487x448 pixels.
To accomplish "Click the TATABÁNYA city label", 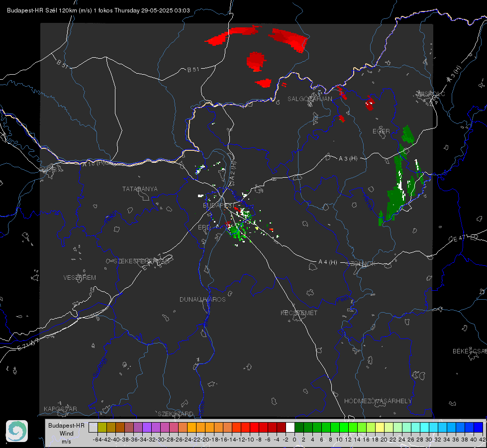I will click(x=140, y=189).
